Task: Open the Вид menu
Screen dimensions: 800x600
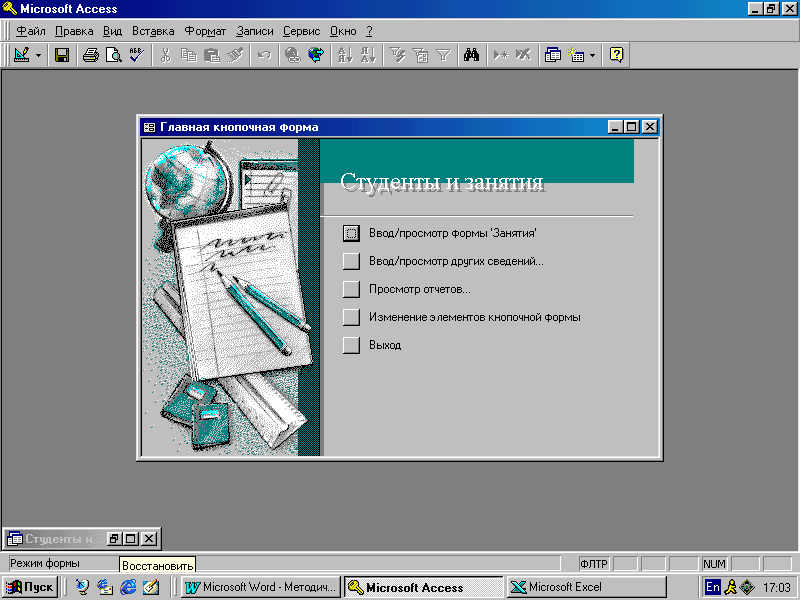Action: point(112,31)
